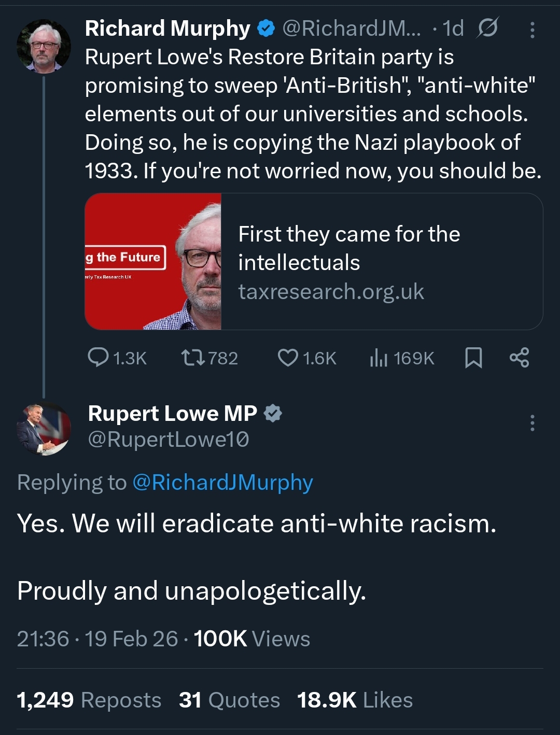
Task: Tap the repost icon showing 782
Action: (x=192, y=358)
